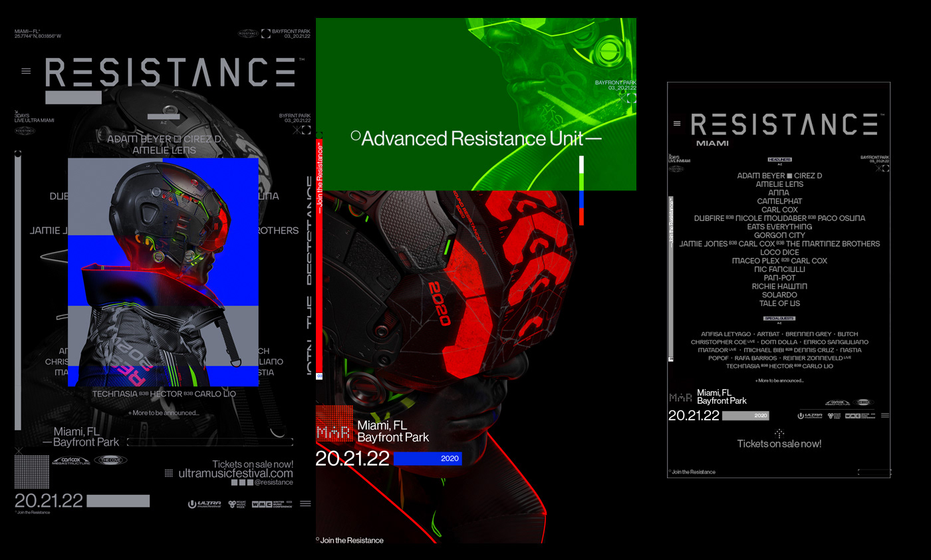Click TALE OF US in right poster lineup

click(779, 303)
